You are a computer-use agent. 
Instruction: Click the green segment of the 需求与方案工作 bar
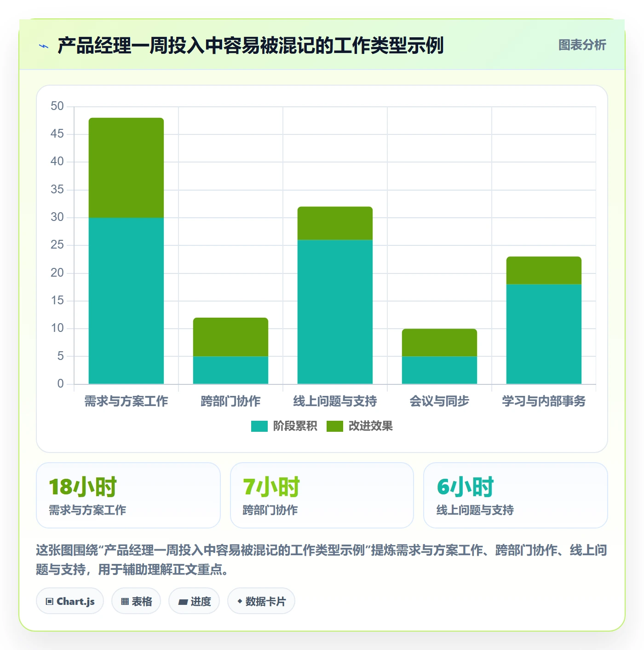[x=126, y=168]
